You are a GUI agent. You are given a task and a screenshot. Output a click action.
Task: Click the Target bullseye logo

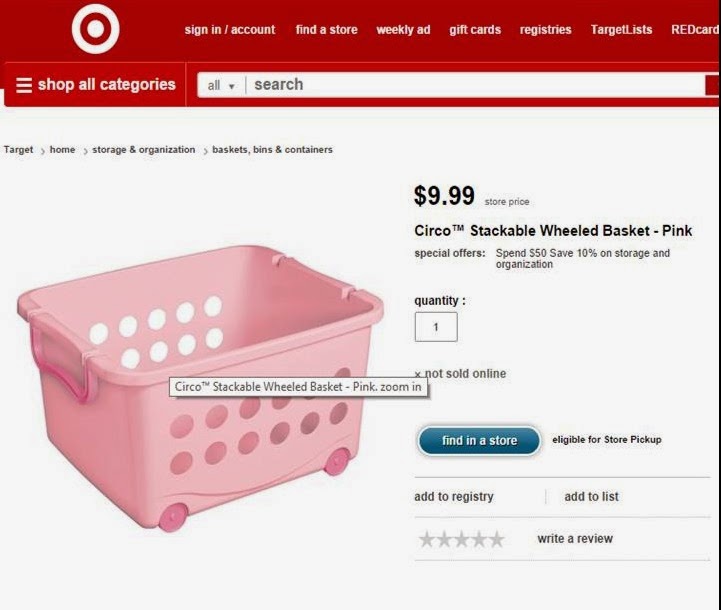point(96,29)
